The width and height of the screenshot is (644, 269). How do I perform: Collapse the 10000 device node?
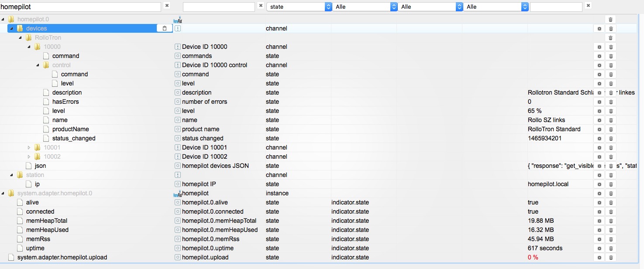29,47
